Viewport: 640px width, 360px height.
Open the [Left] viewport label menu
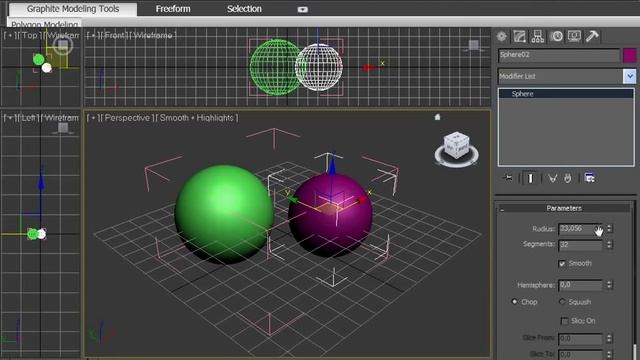pos(28,118)
